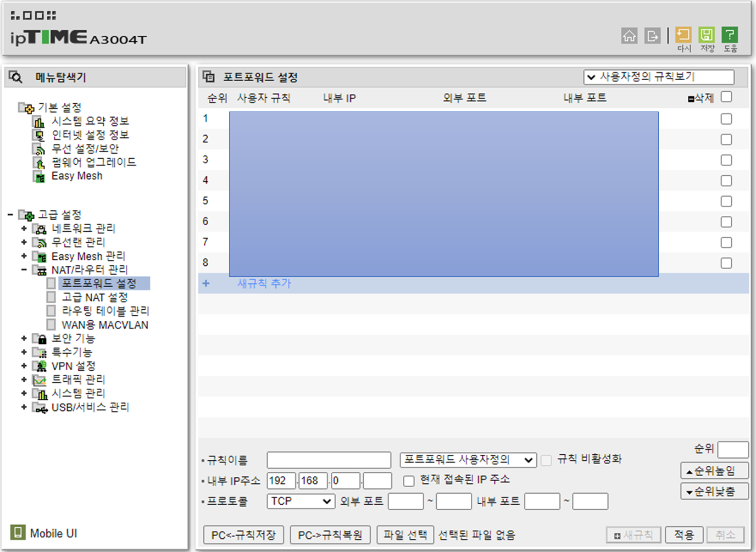Click the 새규칙 추가 link

click(x=264, y=283)
